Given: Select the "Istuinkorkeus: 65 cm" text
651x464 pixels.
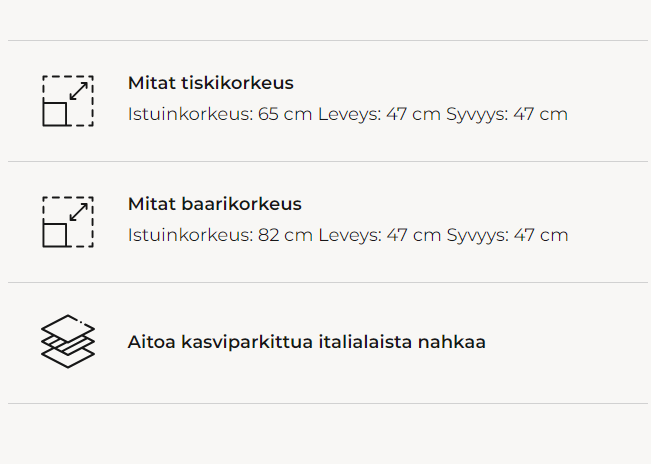Looking at the screenshot, I should [220, 114].
